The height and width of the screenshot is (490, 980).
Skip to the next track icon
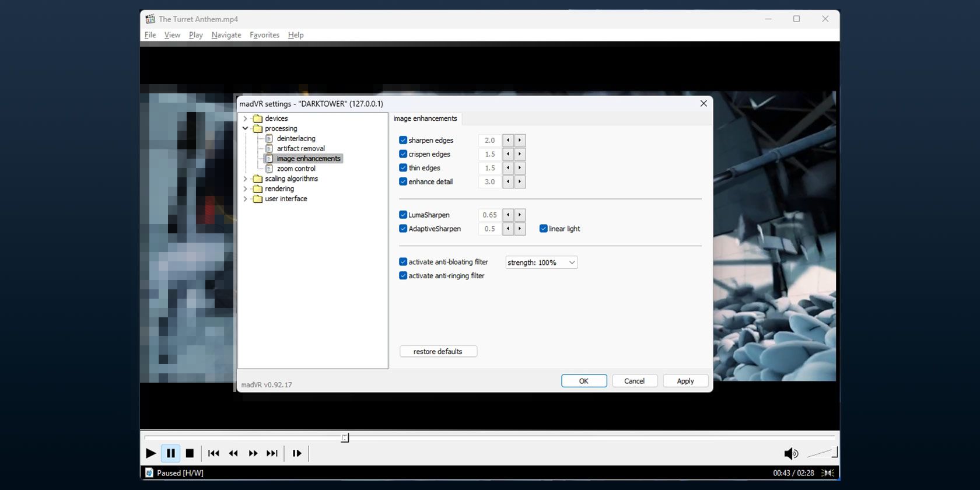click(x=272, y=453)
